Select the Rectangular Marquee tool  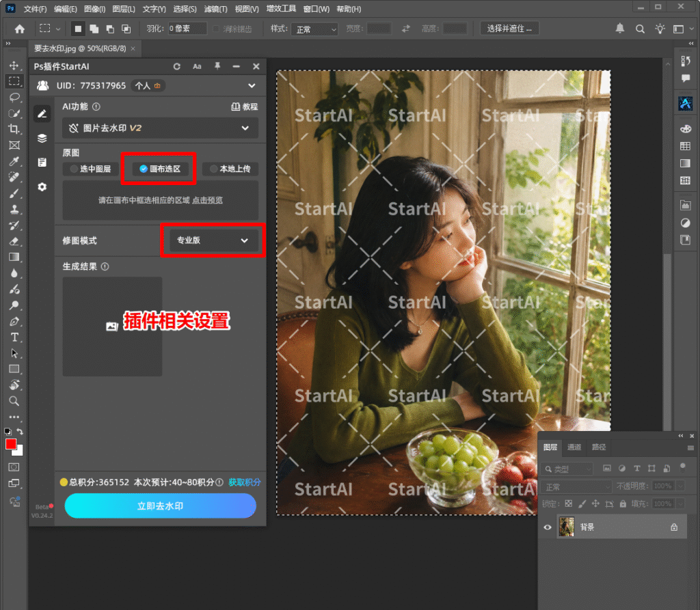14,81
